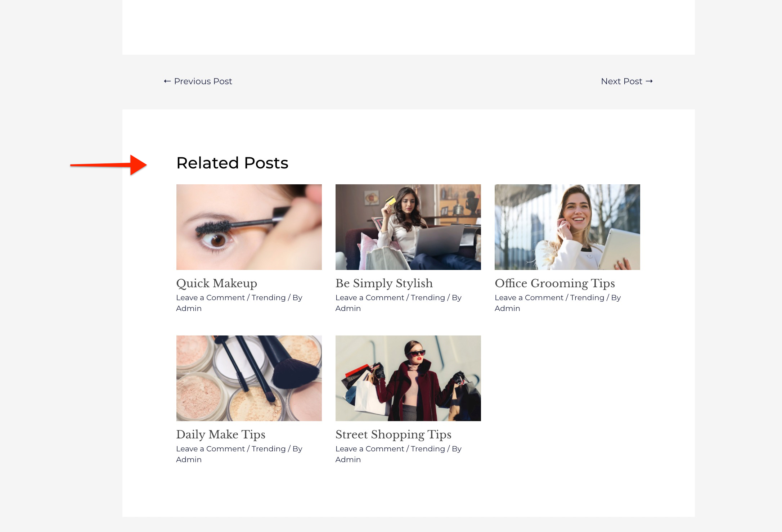Leave a Comment on Street Shopping Tips
The image size is (782, 532).
click(x=369, y=449)
